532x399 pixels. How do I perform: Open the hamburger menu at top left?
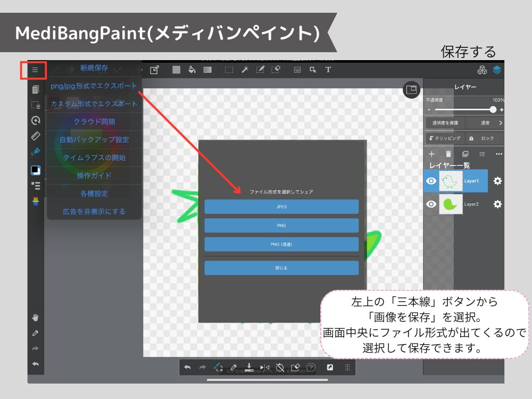(x=34, y=69)
